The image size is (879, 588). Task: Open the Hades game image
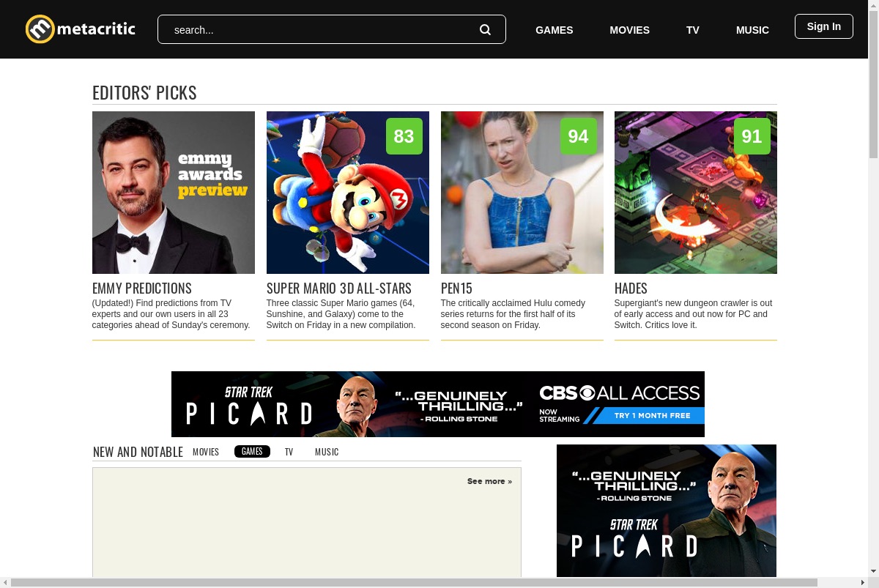[x=696, y=193]
